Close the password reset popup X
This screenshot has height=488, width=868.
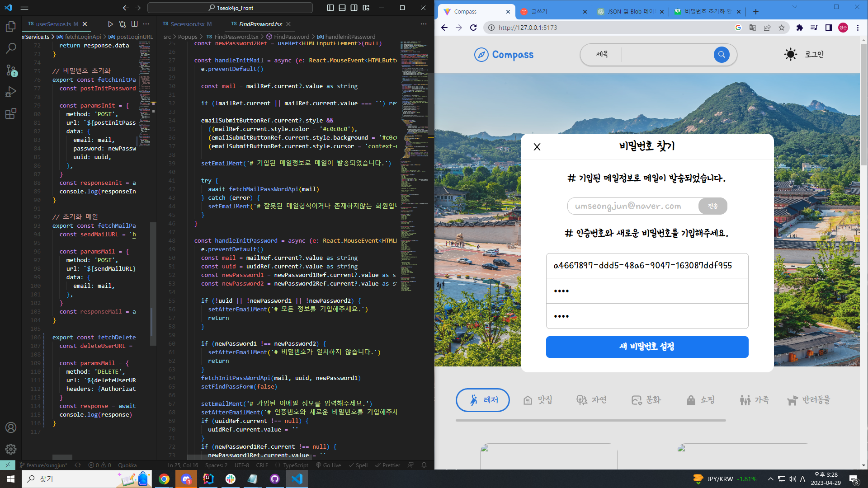pos(537,147)
